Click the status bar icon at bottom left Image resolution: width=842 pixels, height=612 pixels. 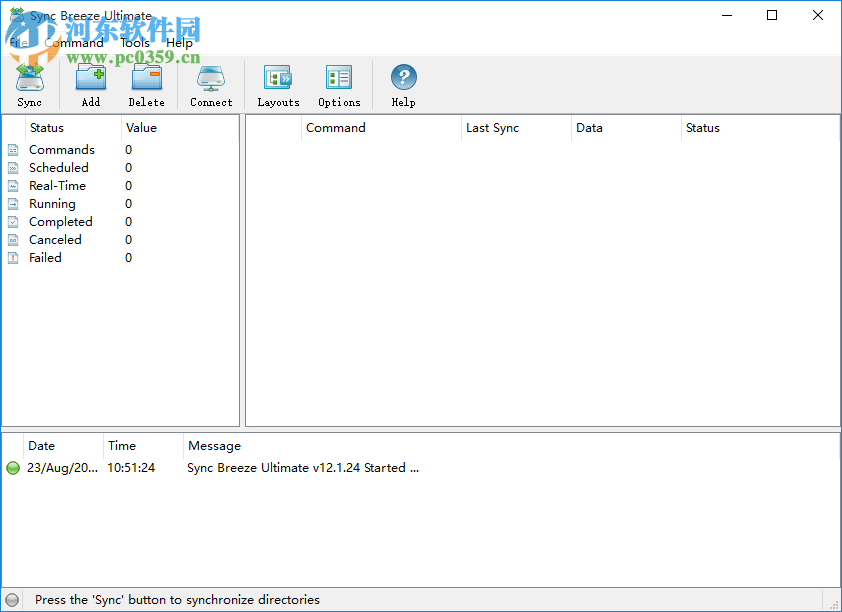[12, 599]
